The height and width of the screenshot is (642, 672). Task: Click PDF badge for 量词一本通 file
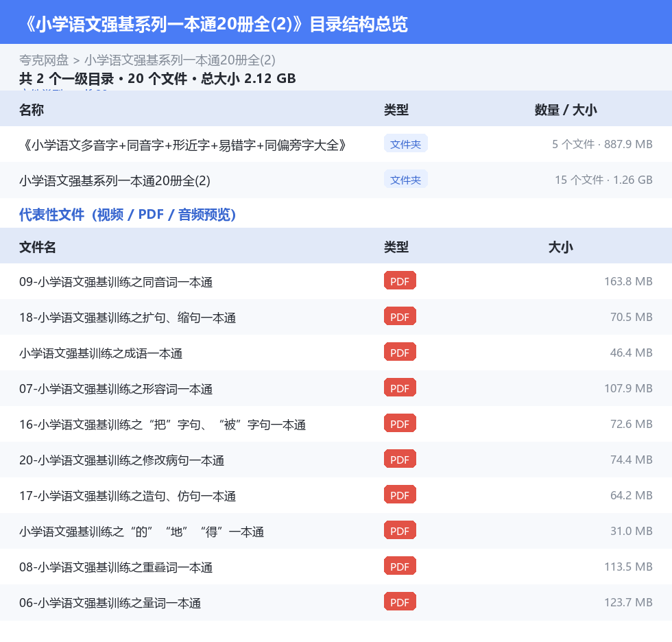(x=400, y=602)
